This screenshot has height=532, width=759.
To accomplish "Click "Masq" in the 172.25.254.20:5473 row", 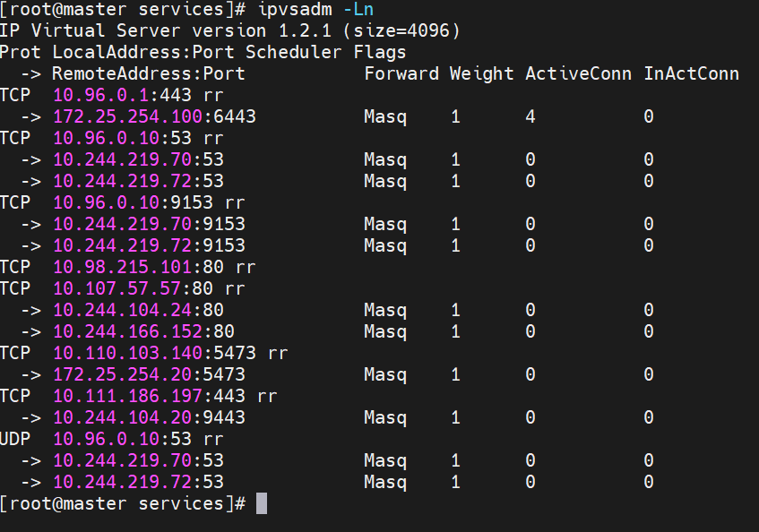I will pyautogui.click(x=385, y=374).
